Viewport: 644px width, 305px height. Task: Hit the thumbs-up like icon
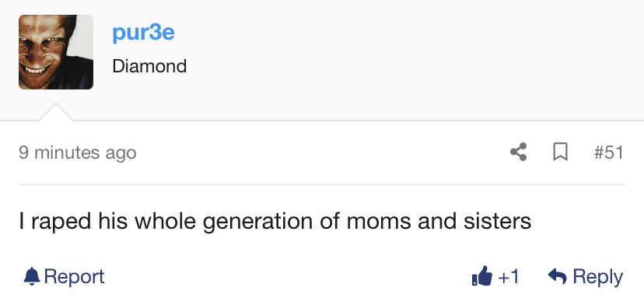(481, 275)
